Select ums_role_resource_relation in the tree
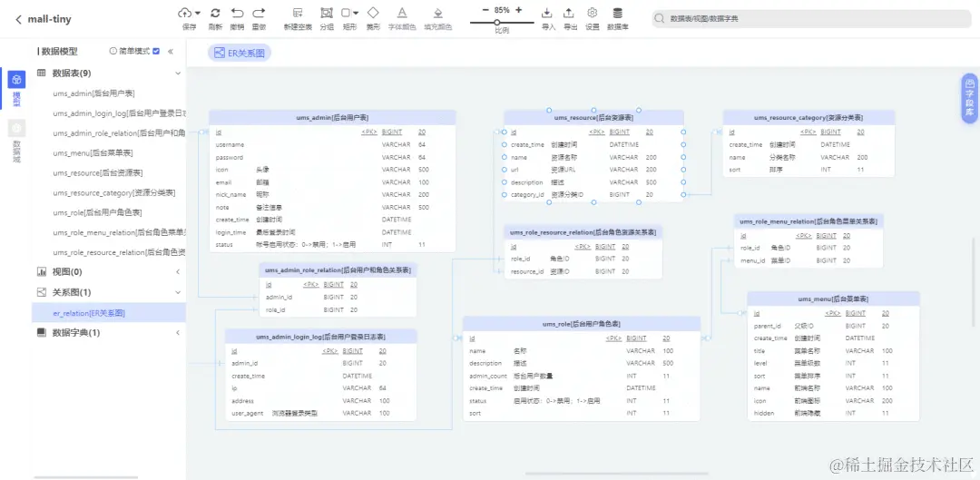The image size is (980, 480). click(x=120, y=252)
